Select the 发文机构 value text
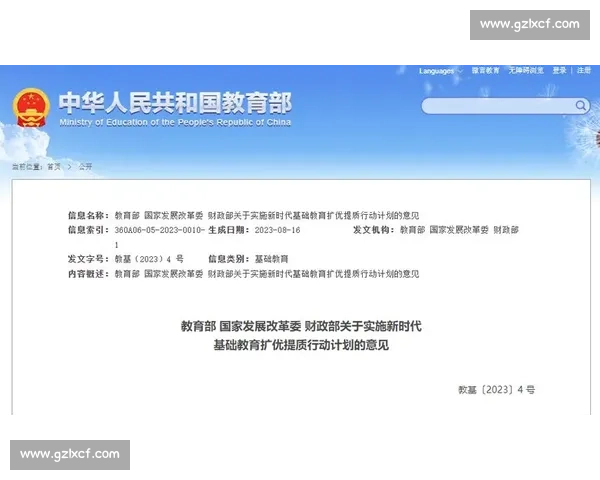600x480 pixels. click(x=459, y=230)
